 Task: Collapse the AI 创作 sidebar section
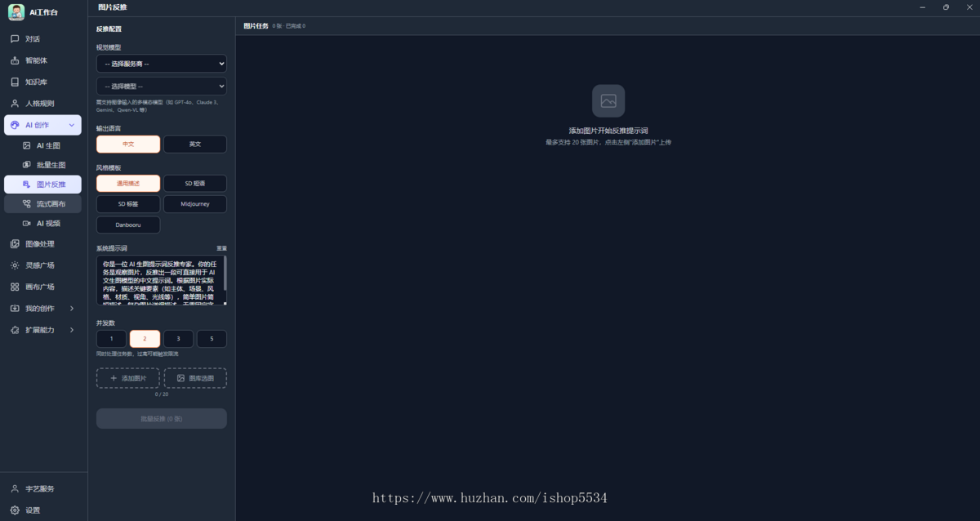tap(72, 125)
